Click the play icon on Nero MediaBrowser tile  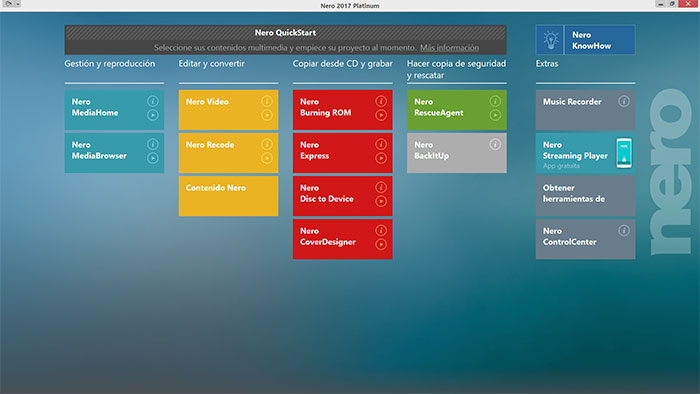click(x=153, y=158)
